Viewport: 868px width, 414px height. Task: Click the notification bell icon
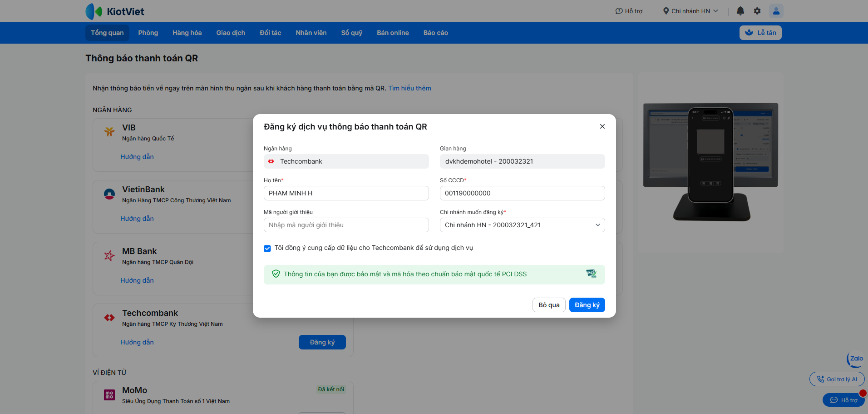pyautogui.click(x=740, y=11)
